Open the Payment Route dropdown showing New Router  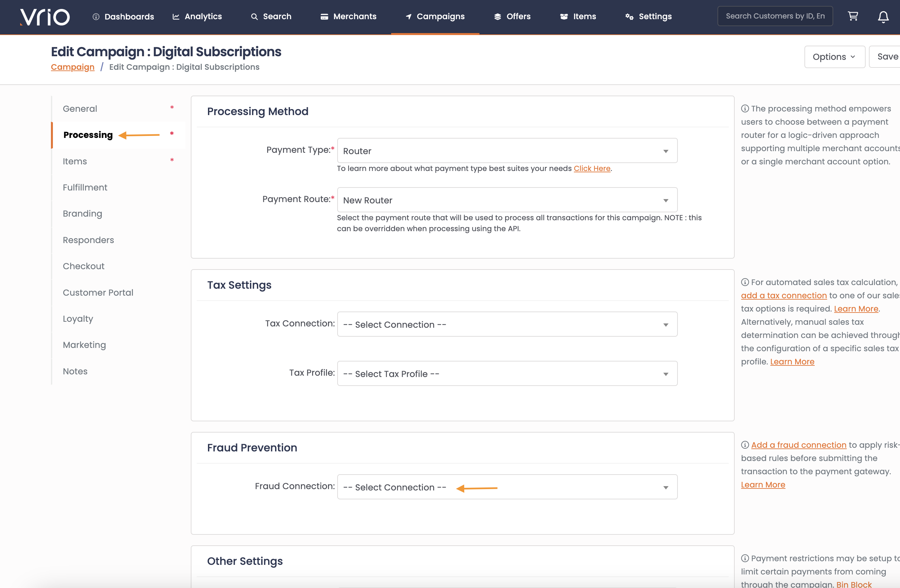507,200
